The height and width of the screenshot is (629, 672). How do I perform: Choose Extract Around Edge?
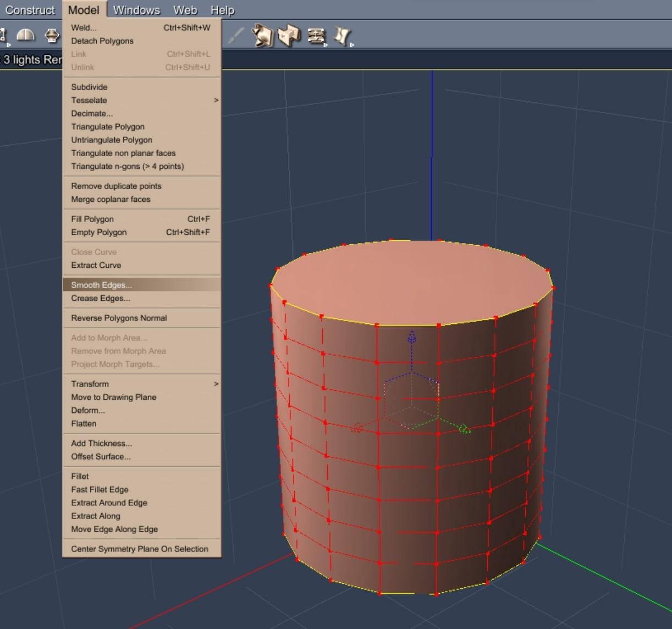[142, 503]
